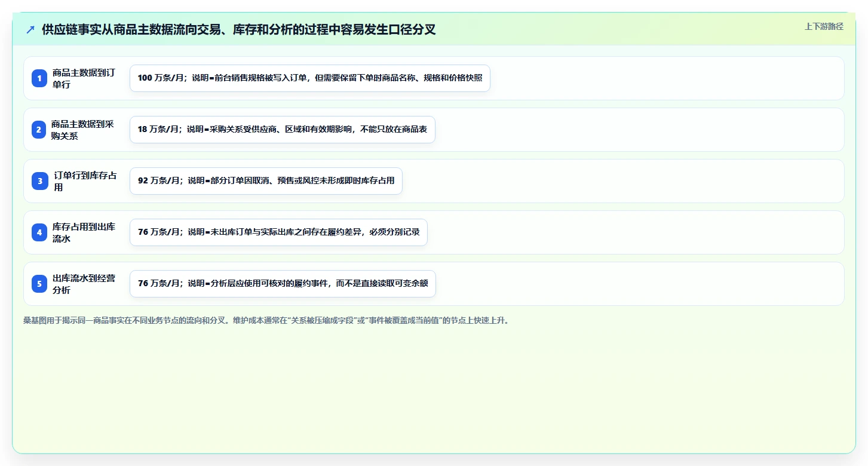This screenshot has width=868, height=466.
Task: Click the 76 万条/月 box about 履约差异
Action: pyautogui.click(x=278, y=232)
